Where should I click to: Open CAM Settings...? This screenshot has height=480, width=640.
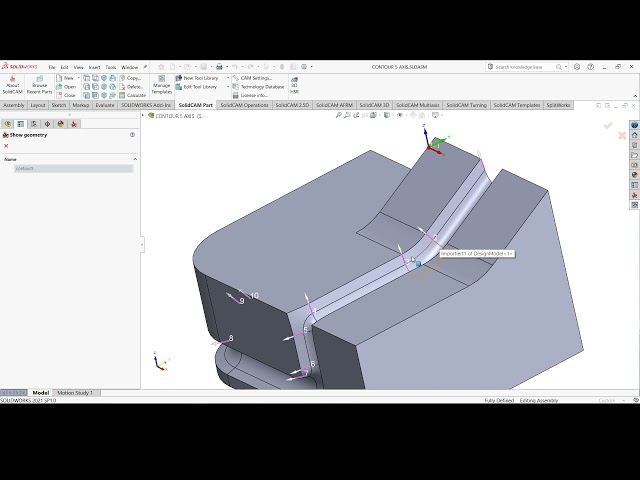point(252,78)
